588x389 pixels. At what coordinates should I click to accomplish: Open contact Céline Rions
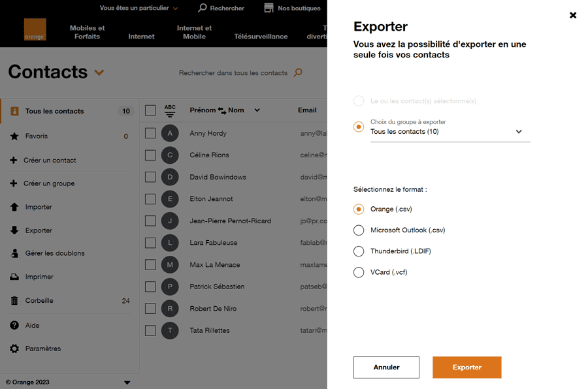(x=209, y=155)
